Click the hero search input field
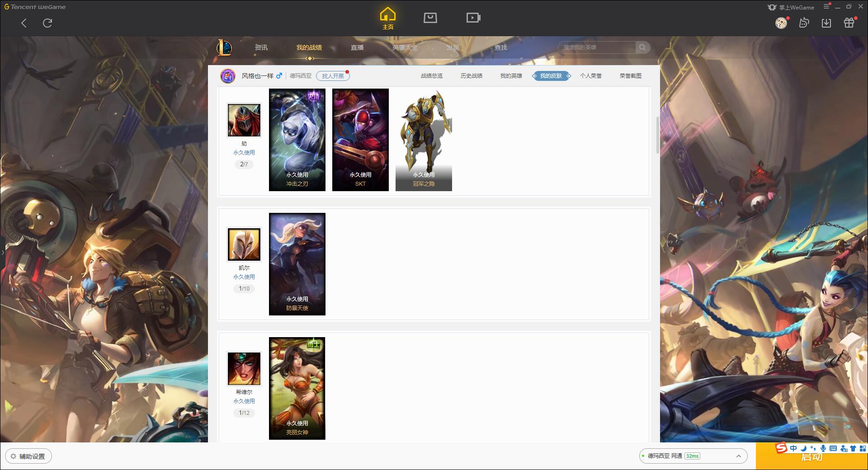868x470 pixels. tap(597, 47)
